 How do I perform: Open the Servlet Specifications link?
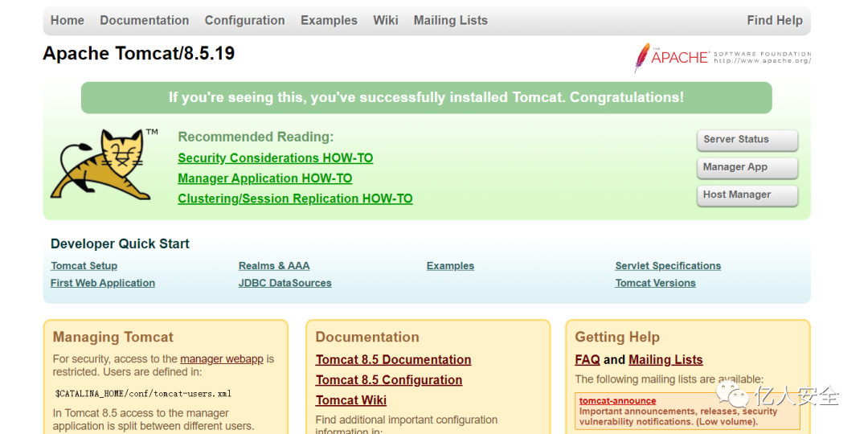point(668,266)
